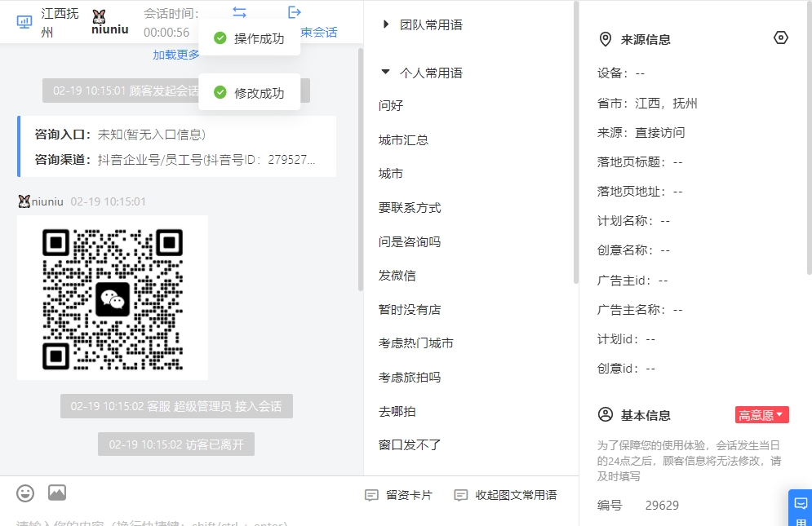Click the 创意名称 row
The image size is (812, 526).
coord(633,250)
